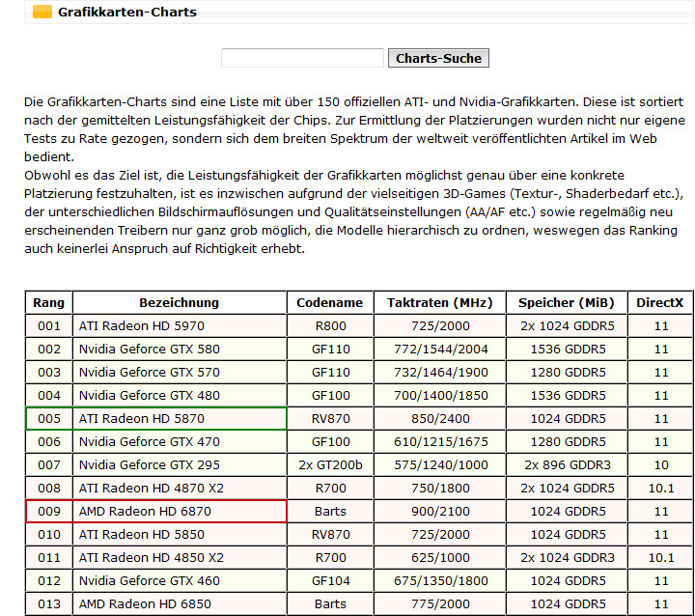Click the Codename column header
Screen dimensions: 695x616
click(x=330, y=302)
